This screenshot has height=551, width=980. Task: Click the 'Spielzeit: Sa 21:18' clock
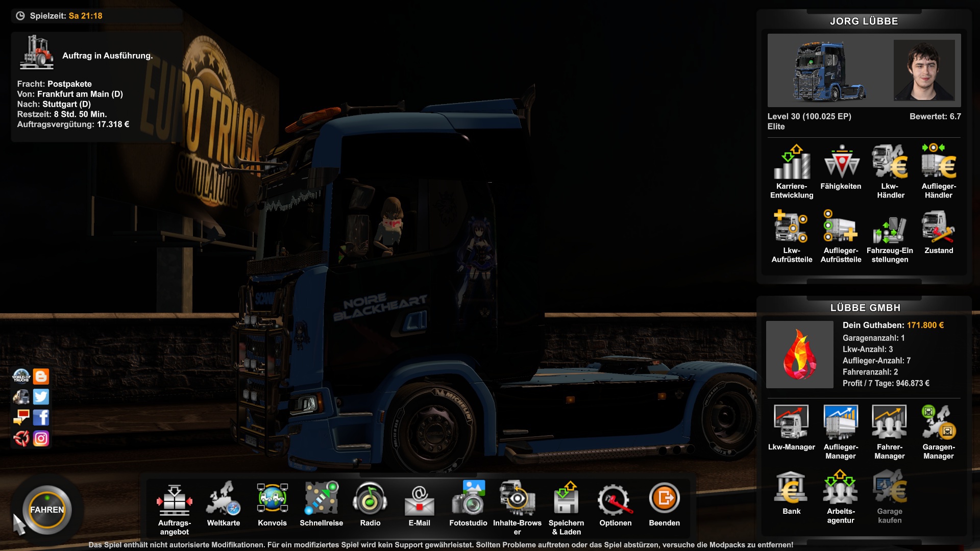pos(59,16)
